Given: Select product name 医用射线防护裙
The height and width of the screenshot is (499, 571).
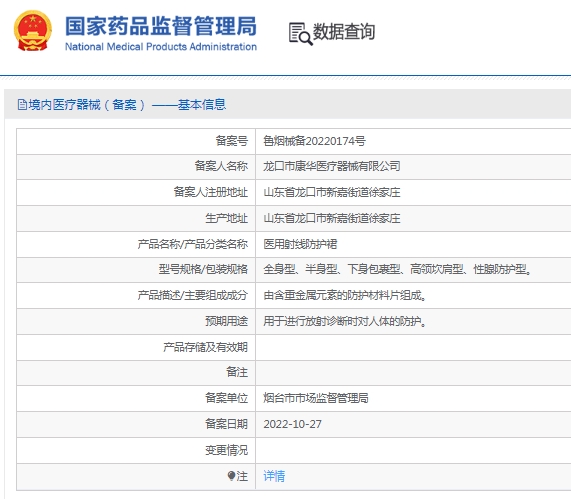Looking at the screenshot, I should 300,244.
